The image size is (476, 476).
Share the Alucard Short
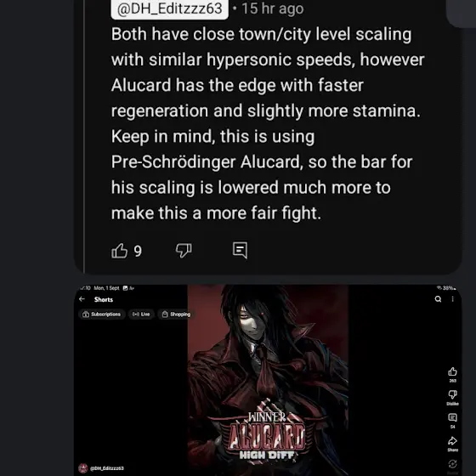point(452,441)
